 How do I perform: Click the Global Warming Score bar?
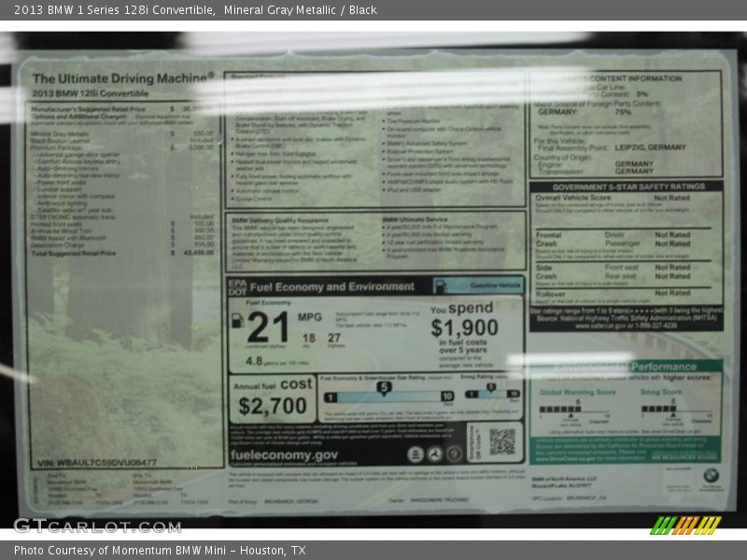coord(574,409)
